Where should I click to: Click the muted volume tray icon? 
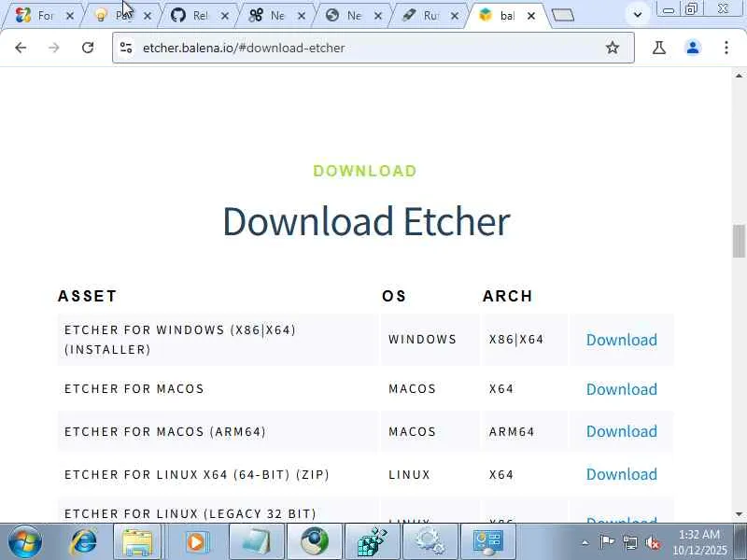pyautogui.click(x=653, y=542)
